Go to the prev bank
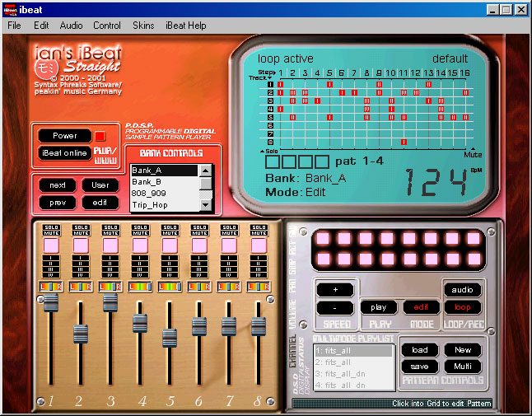The width and height of the screenshot is (532, 416). 58,203
